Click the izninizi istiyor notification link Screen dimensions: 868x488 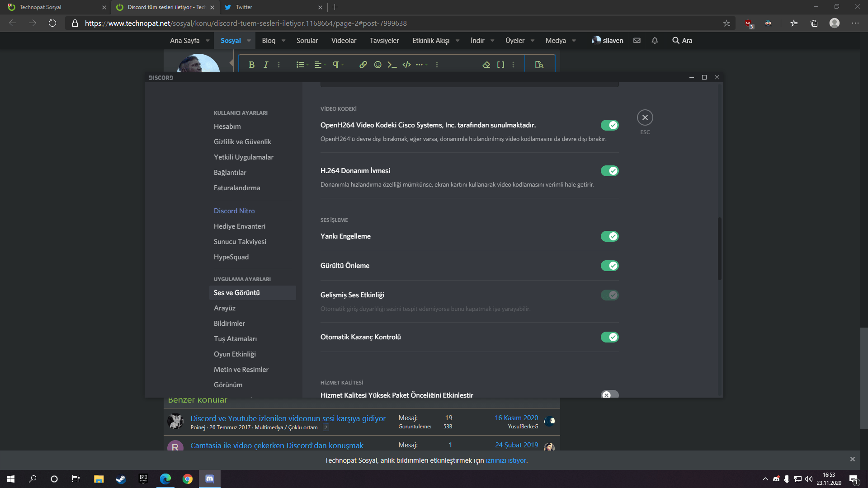[506, 460]
